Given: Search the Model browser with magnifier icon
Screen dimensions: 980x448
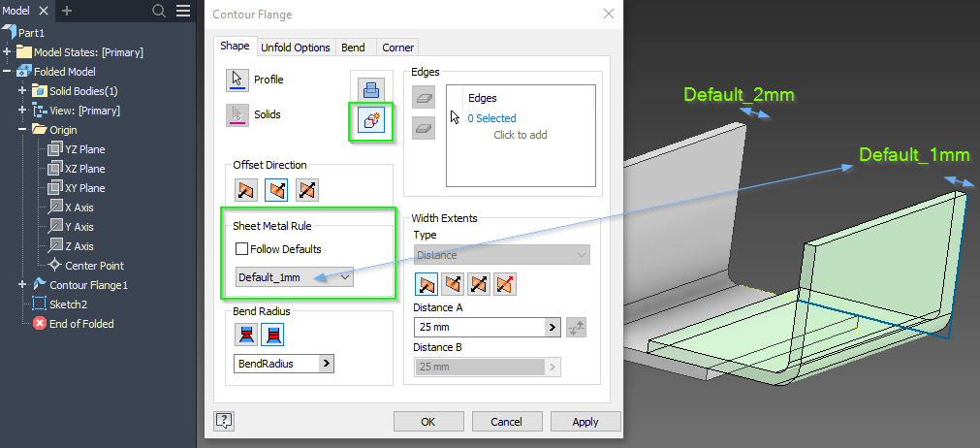Looking at the screenshot, I should [x=159, y=11].
